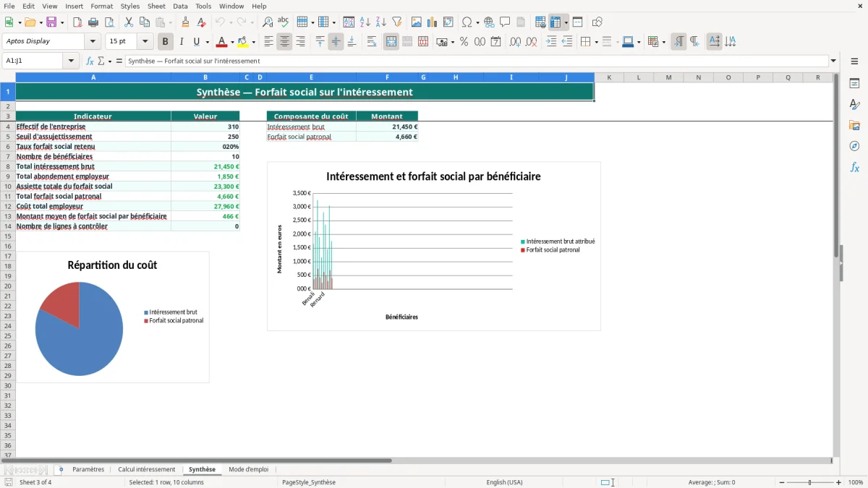Open the Function Wizard fx icon
The width and height of the screenshot is (868, 488).
pyautogui.click(x=90, y=61)
